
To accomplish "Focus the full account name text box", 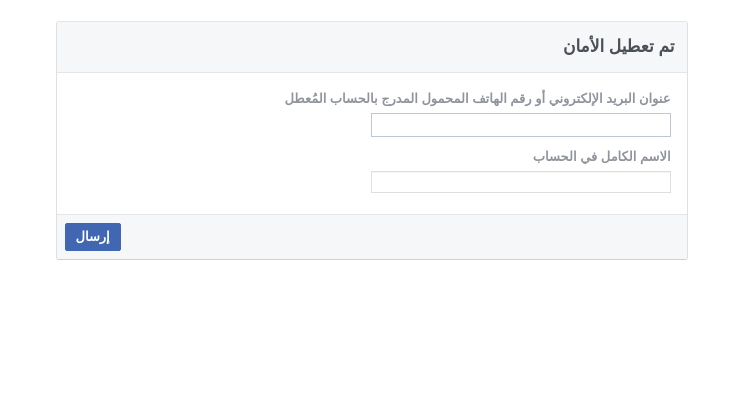I will pyautogui.click(x=521, y=182).
